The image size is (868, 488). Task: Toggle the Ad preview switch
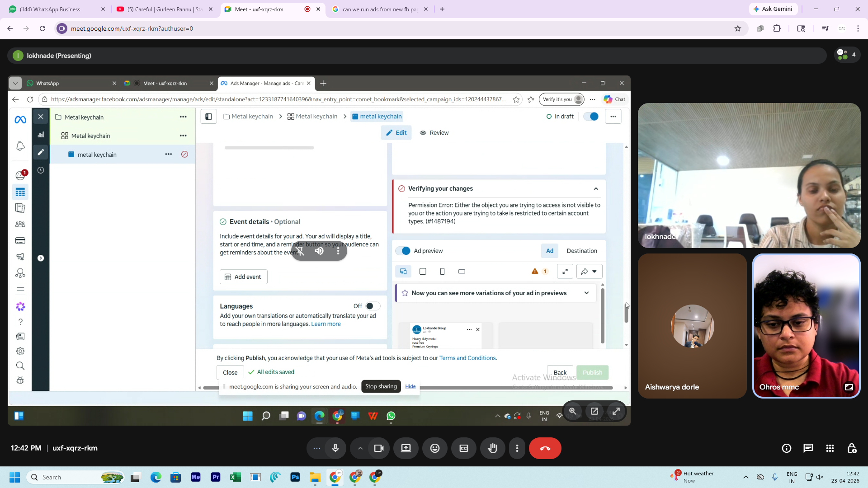[x=403, y=251]
